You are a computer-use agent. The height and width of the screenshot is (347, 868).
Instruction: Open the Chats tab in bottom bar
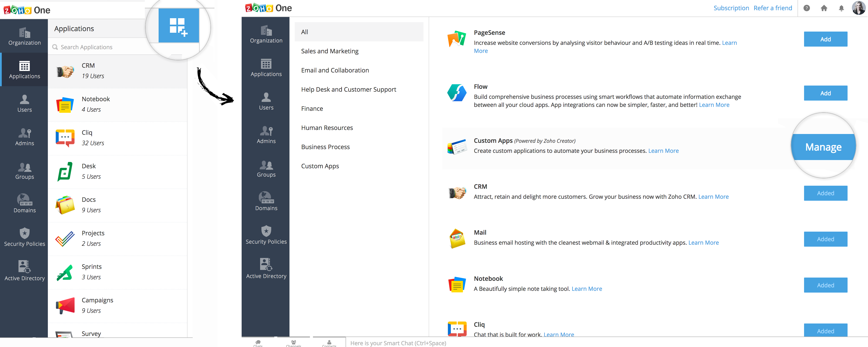258,343
